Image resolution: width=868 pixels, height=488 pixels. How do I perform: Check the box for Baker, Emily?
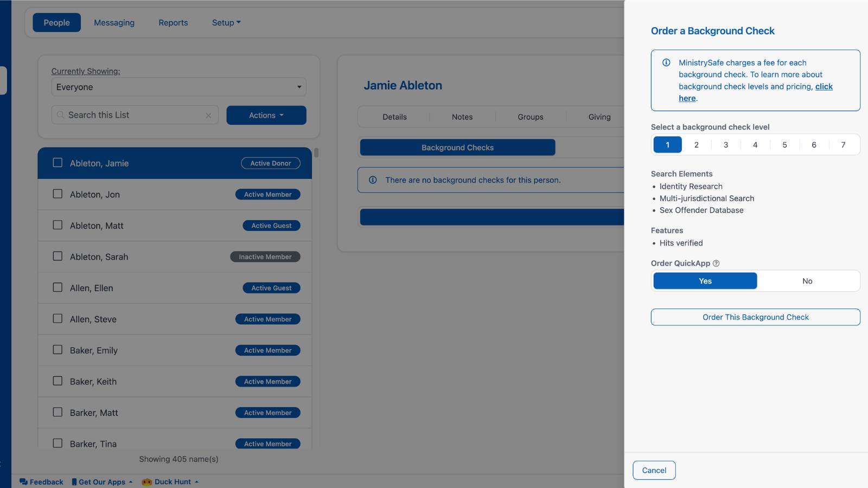[58, 350]
